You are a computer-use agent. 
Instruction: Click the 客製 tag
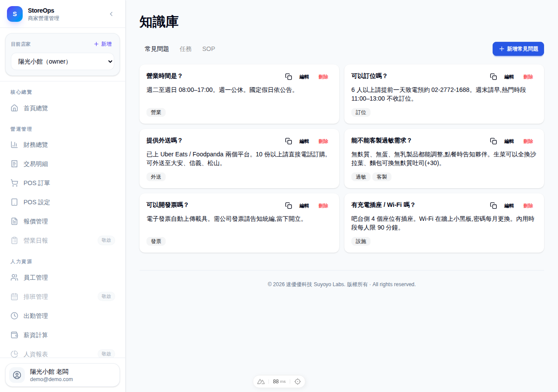point(382,177)
